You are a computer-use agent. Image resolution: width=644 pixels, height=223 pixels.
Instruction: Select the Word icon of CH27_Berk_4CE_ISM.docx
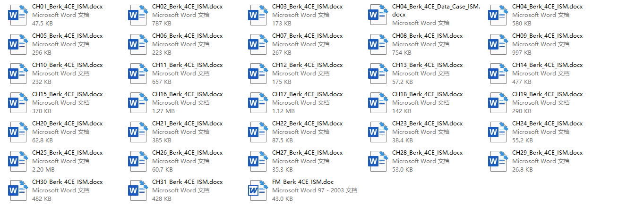tap(258, 161)
